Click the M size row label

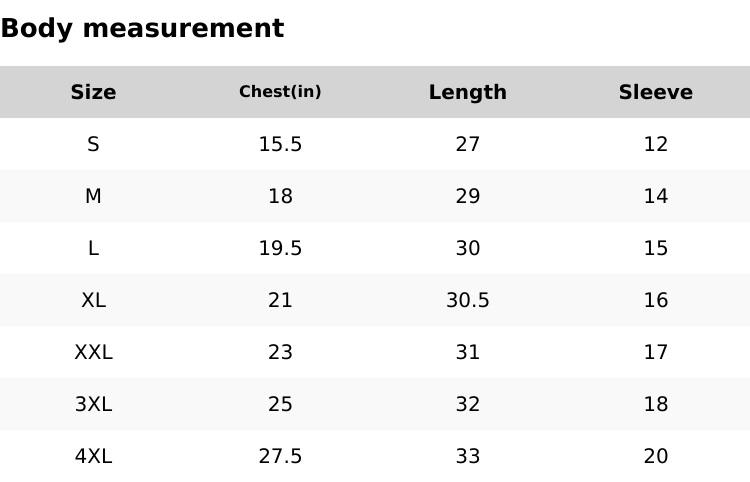93,196
